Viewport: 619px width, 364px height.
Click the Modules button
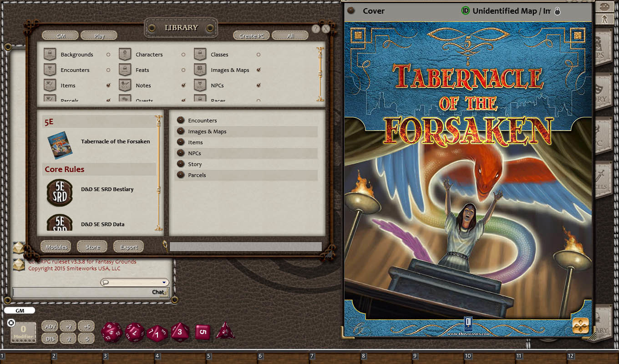56,246
